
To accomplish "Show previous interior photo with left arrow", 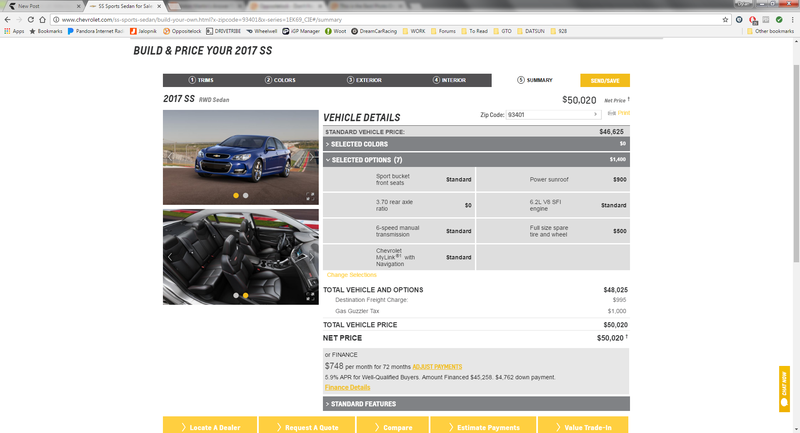I will 170,257.
